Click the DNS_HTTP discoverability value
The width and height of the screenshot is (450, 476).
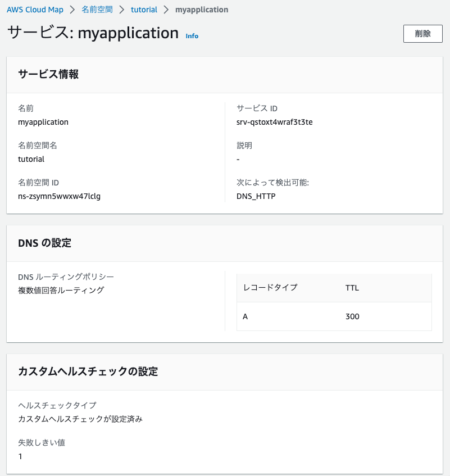click(256, 196)
